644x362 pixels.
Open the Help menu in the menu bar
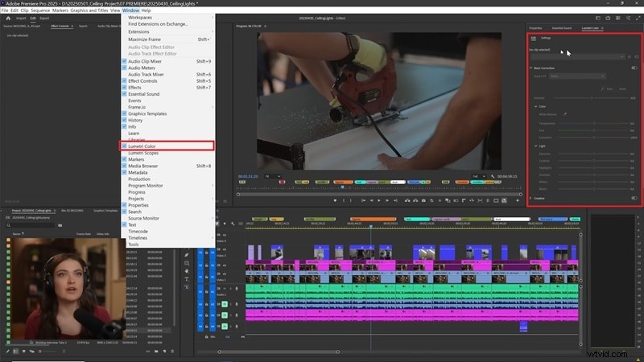coord(146,10)
